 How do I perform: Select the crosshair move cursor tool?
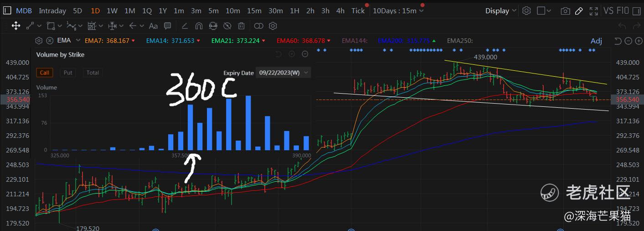point(15,26)
